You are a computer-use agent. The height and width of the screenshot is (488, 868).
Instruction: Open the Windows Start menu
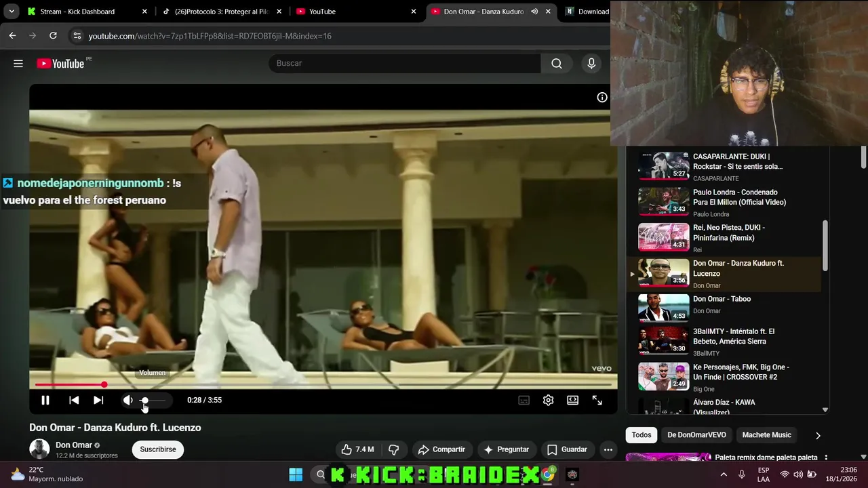[x=296, y=474]
